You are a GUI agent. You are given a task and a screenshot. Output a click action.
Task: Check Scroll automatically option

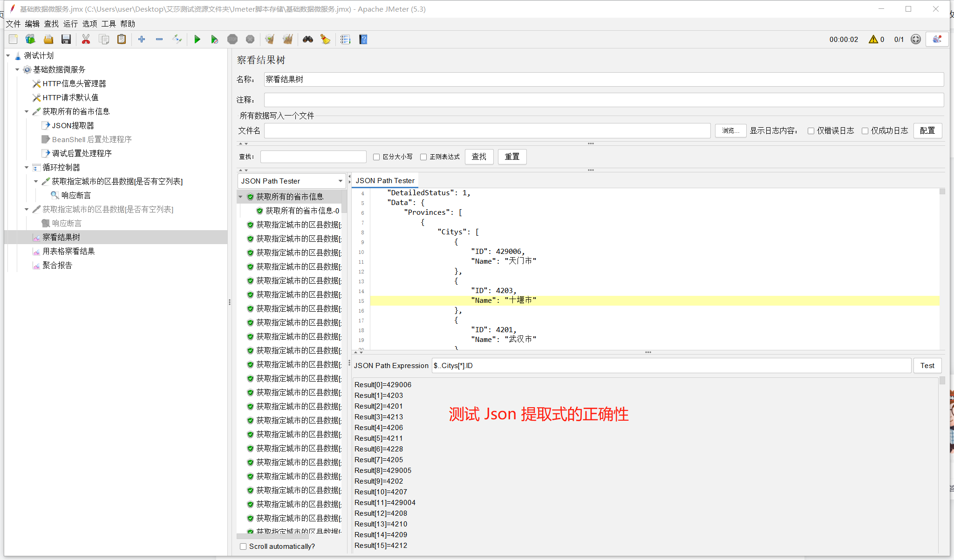tap(243, 546)
